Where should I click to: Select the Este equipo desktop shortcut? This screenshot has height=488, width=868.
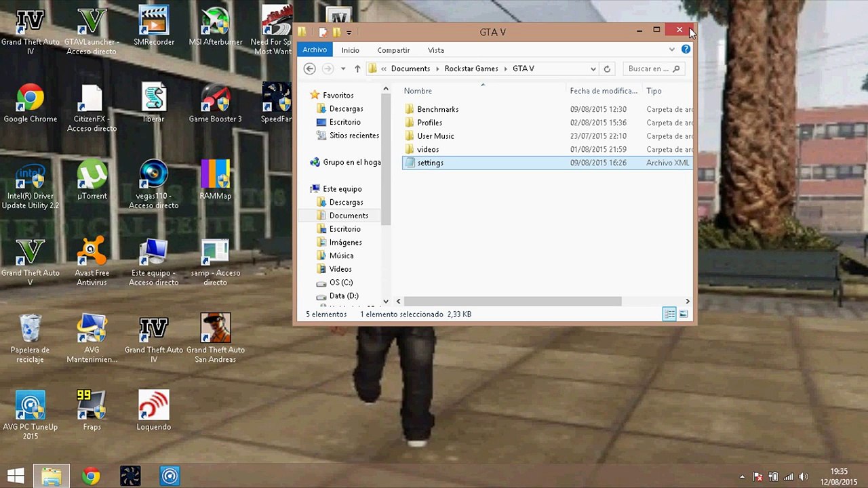(x=153, y=262)
